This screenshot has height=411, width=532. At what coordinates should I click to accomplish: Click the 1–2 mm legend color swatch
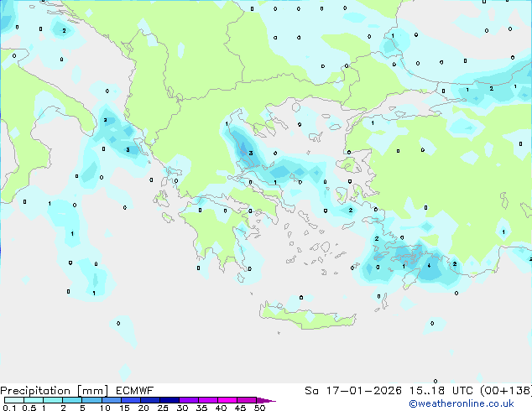coord(53,400)
